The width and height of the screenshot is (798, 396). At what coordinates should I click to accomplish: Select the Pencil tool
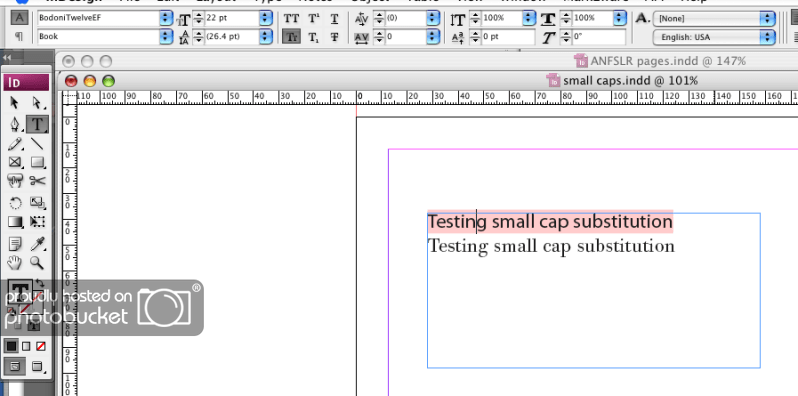point(14,144)
